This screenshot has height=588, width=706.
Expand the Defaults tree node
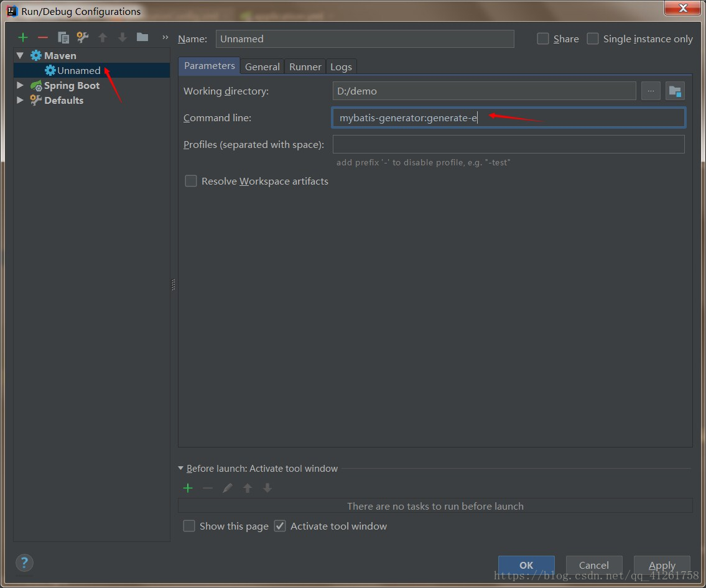point(20,100)
